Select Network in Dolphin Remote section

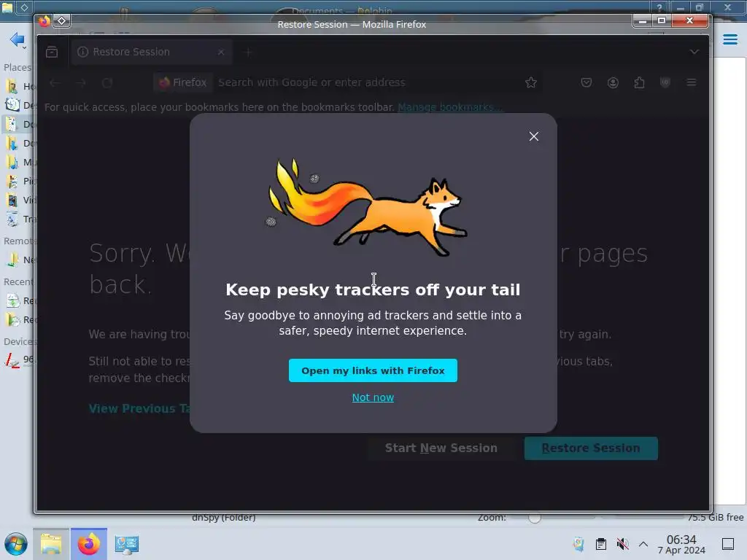tap(18, 260)
